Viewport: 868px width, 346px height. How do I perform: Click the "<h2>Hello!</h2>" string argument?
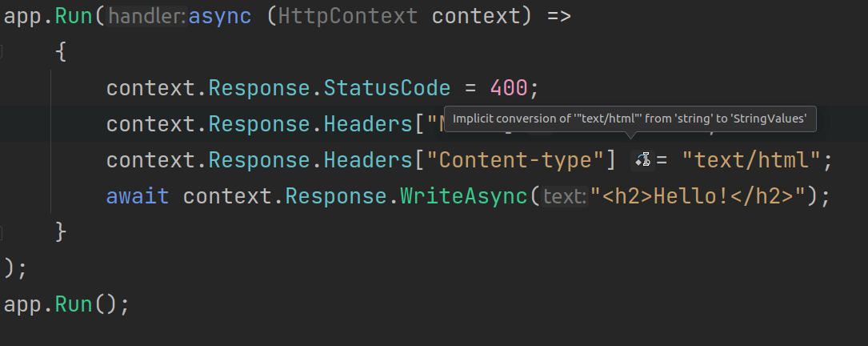[x=698, y=196]
